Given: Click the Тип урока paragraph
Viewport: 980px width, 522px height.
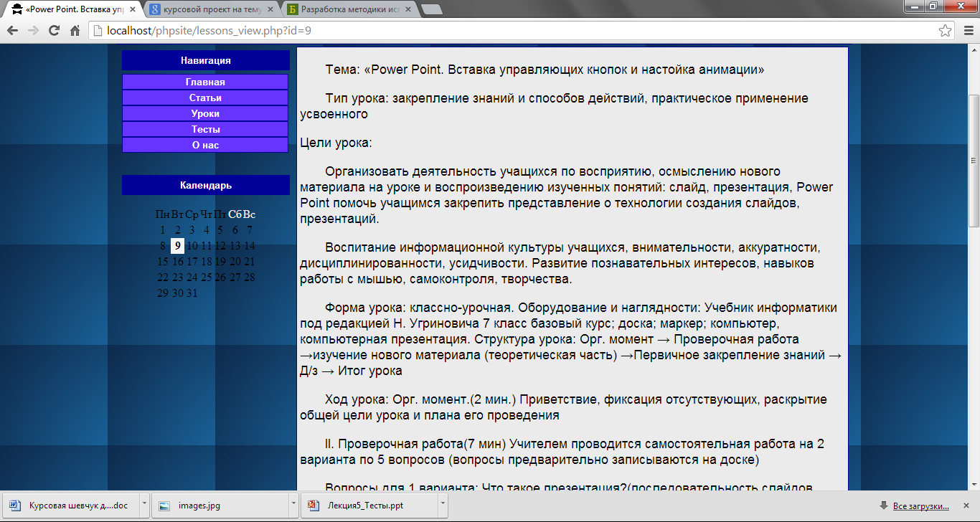Looking at the screenshot, I should 554,106.
